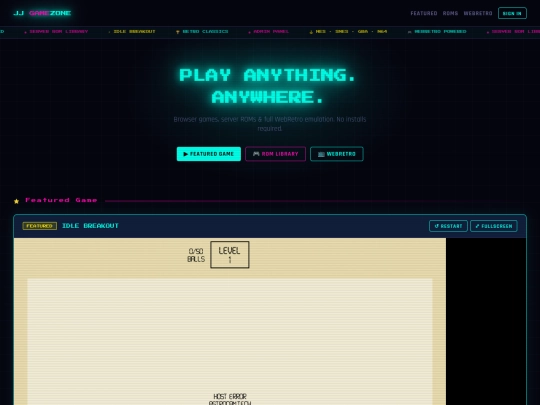Click the 0/50 Balls counter
Screen dimensions: 540x405
196,255
